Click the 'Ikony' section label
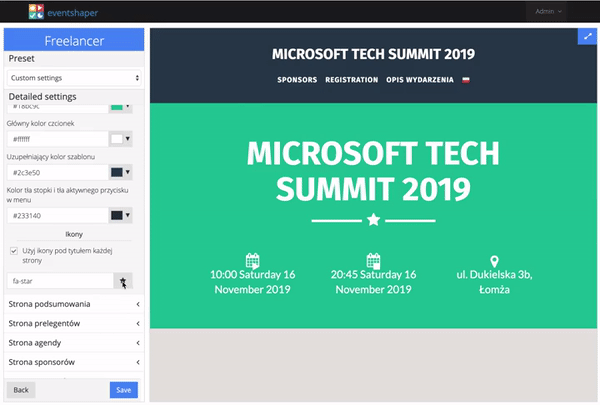Viewport: 600px width, 405px height. click(x=74, y=234)
